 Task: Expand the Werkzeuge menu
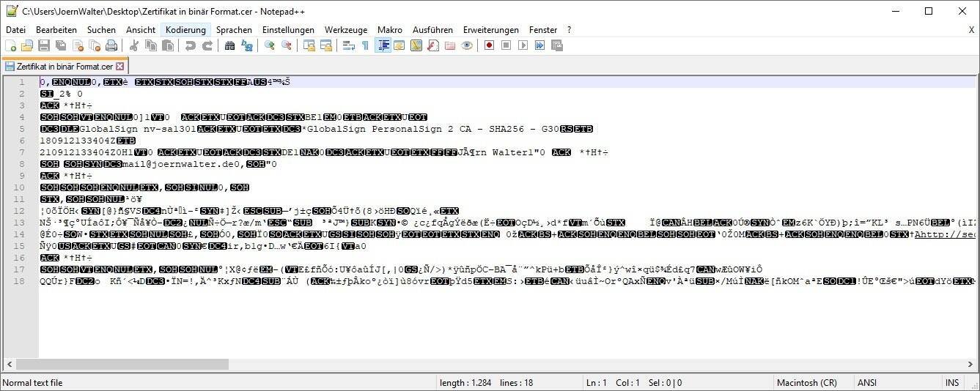pos(346,30)
